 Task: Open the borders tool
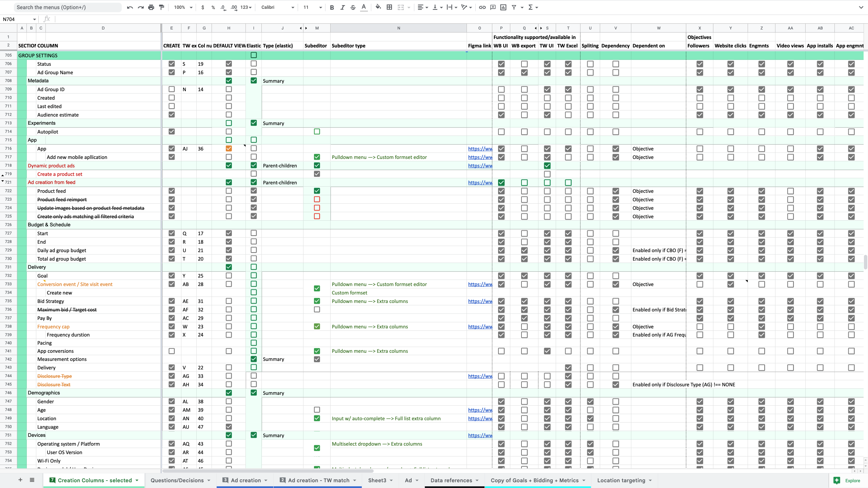[389, 7]
